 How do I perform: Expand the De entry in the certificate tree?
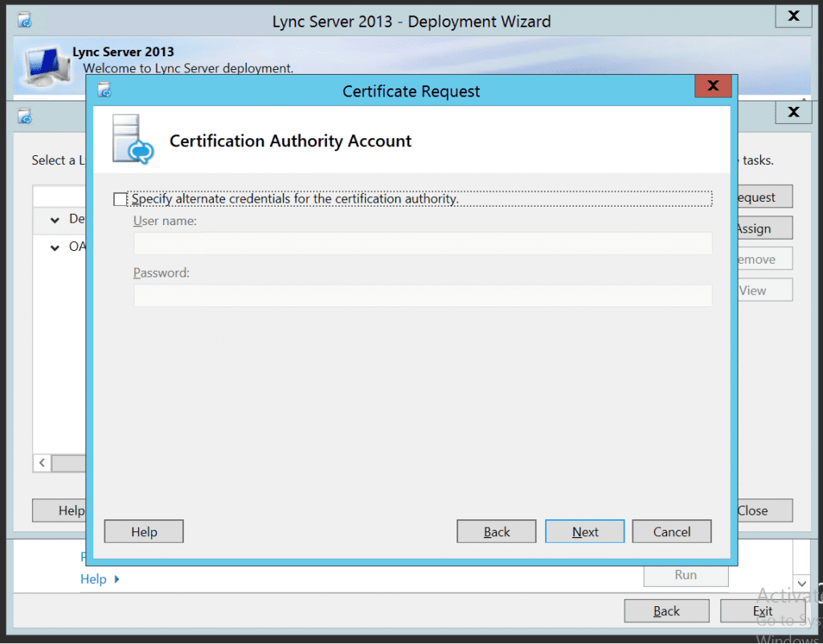[x=53, y=218]
